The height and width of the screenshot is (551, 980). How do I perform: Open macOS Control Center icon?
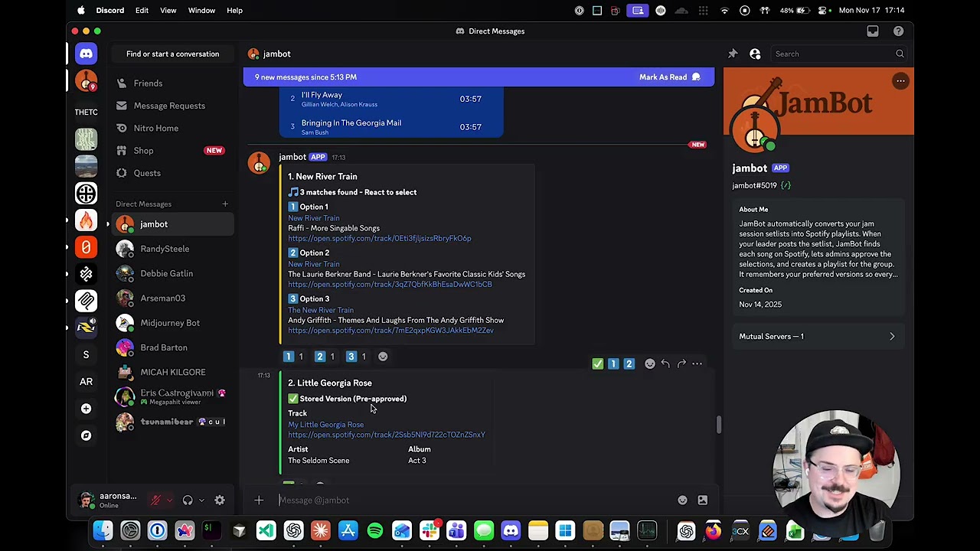pyautogui.click(x=823, y=11)
